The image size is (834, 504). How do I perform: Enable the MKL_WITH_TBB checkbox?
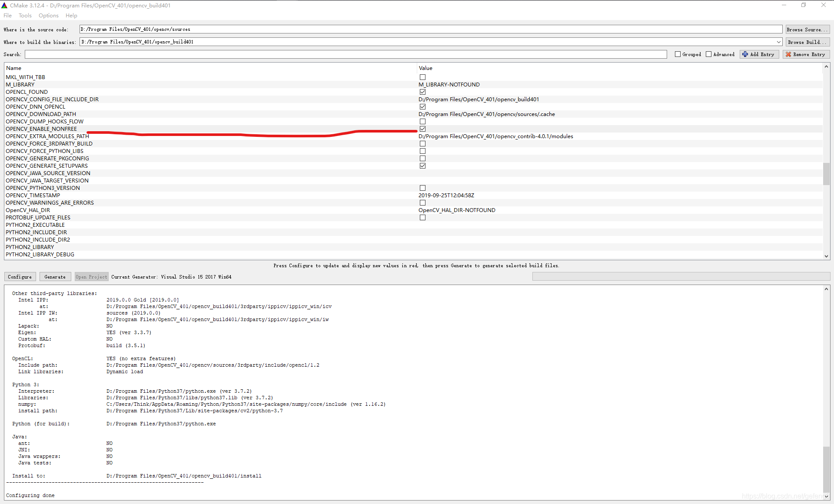422,77
